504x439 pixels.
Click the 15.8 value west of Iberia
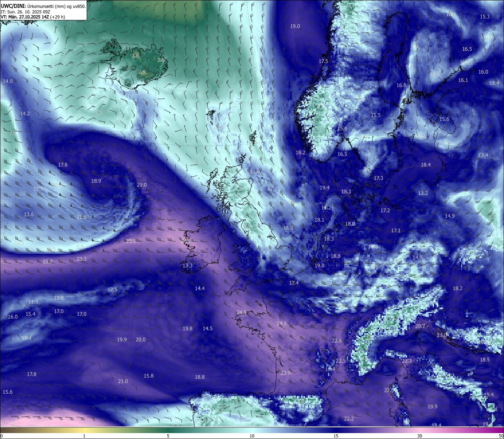(148, 376)
